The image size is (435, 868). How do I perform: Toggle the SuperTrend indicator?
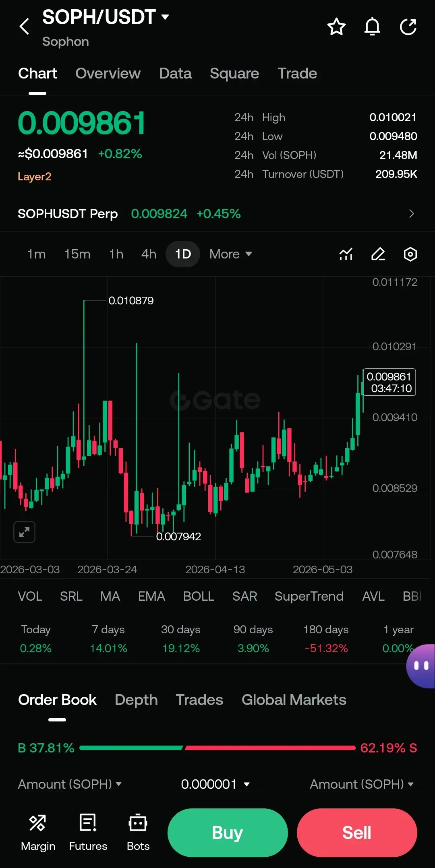click(x=309, y=596)
